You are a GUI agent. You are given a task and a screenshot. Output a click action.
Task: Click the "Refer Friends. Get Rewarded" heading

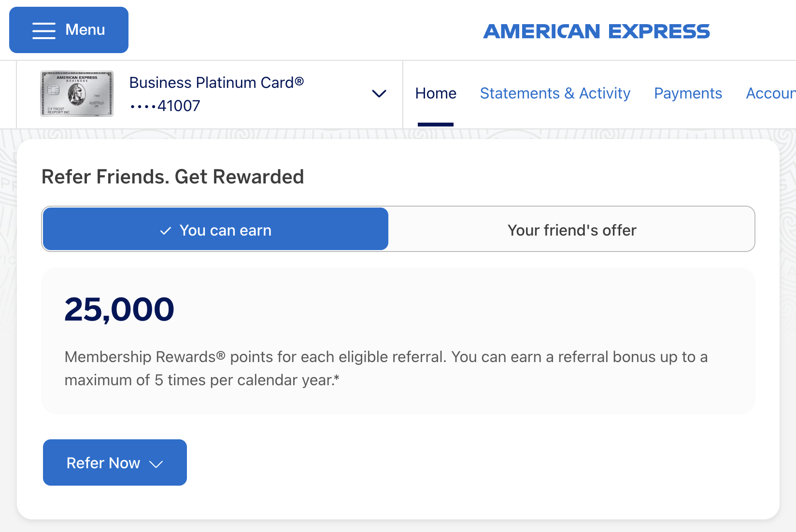click(172, 177)
